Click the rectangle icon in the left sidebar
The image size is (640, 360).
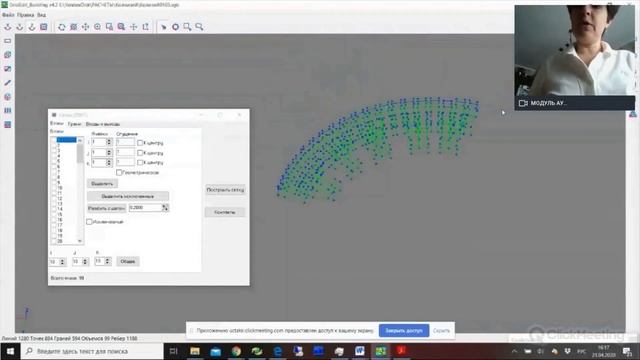tap(7, 41)
